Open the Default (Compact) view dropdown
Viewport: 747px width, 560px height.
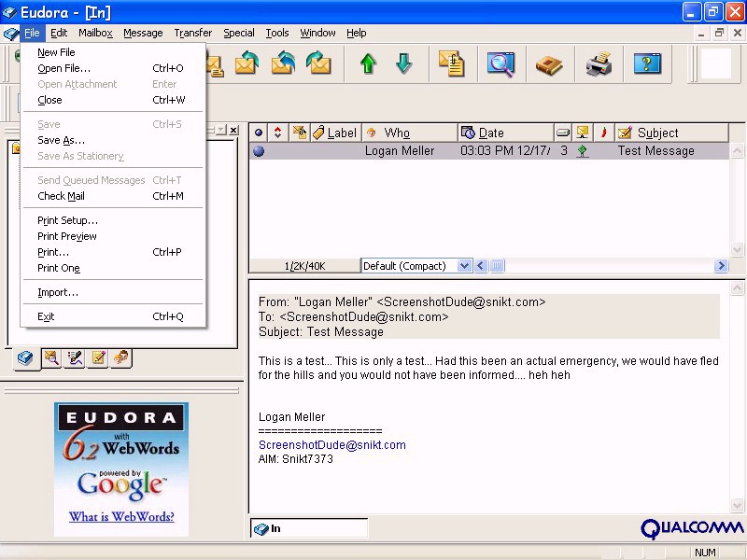click(464, 266)
